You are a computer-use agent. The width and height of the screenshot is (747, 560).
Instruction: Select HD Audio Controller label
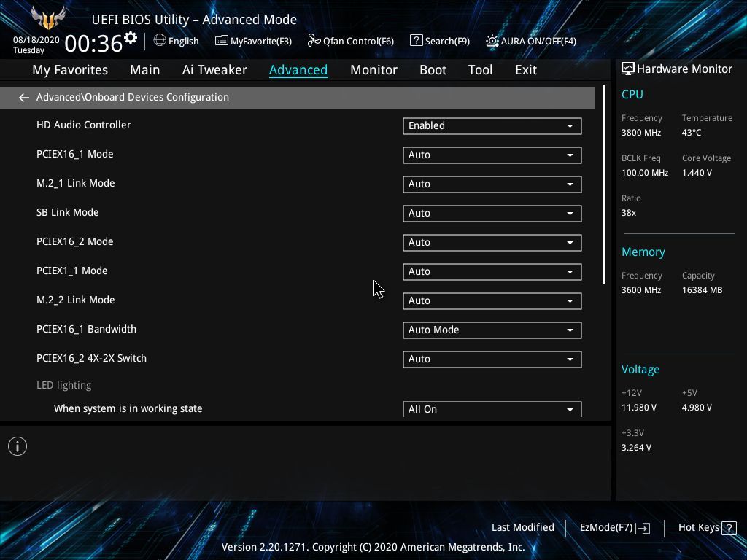click(83, 125)
